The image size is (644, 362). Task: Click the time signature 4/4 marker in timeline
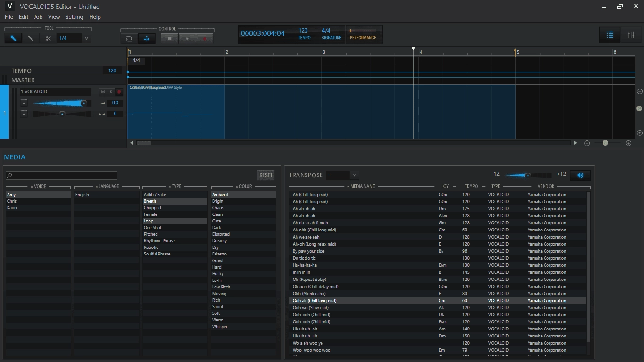pos(136,60)
